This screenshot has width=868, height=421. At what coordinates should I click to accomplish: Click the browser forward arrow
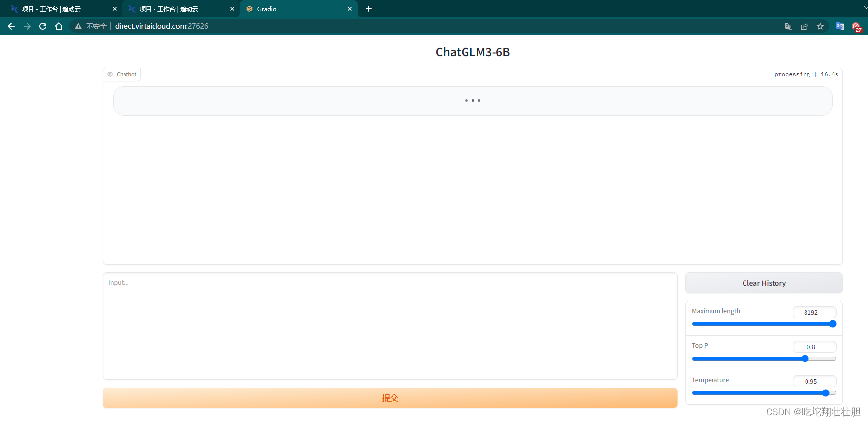pyautogui.click(x=27, y=26)
